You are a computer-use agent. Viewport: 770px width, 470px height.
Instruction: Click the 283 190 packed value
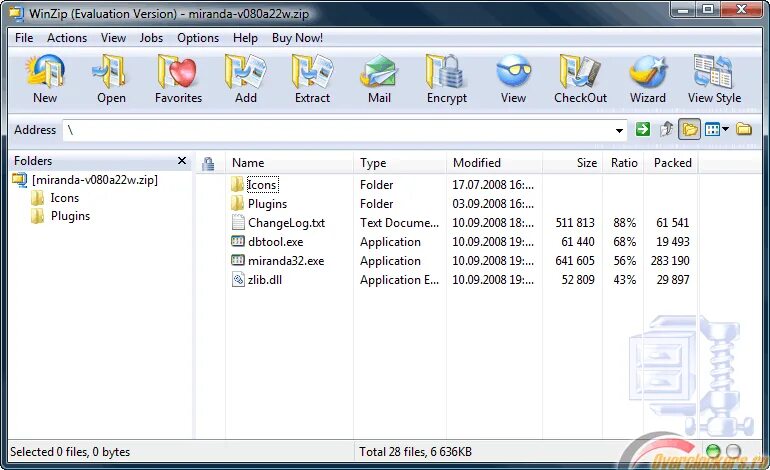pyautogui.click(x=670, y=261)
